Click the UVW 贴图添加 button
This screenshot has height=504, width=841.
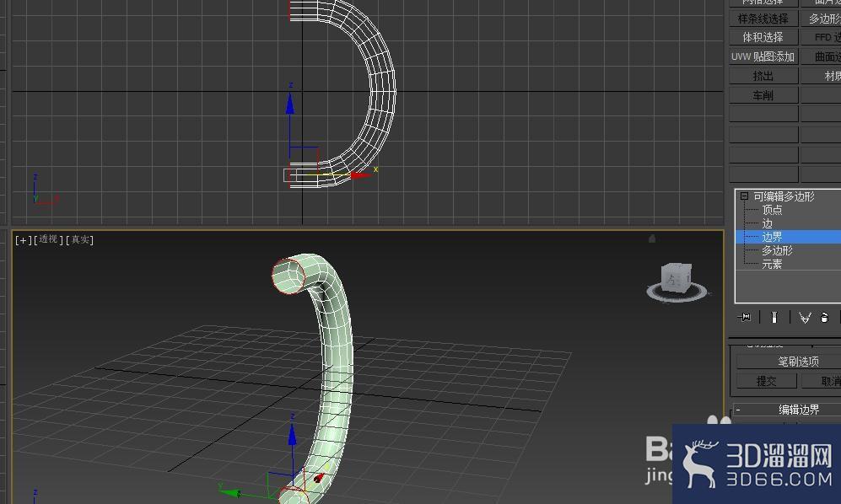click(x=763, y=56)
